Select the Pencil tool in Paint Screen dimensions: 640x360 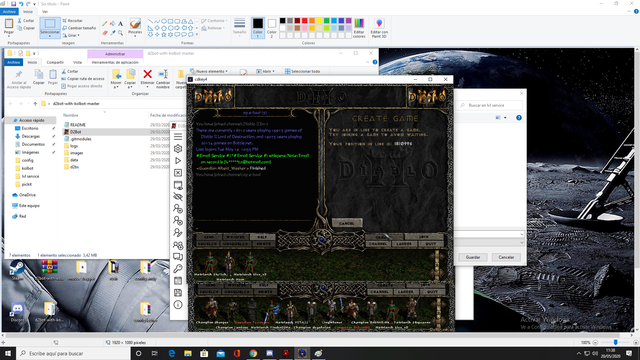(x=105, y=24)
